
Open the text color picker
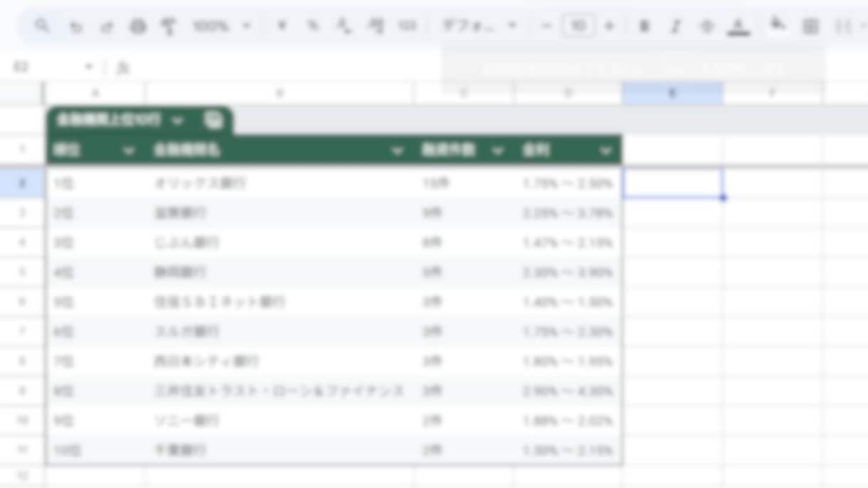pyautogui.click(x=739, y=26)
